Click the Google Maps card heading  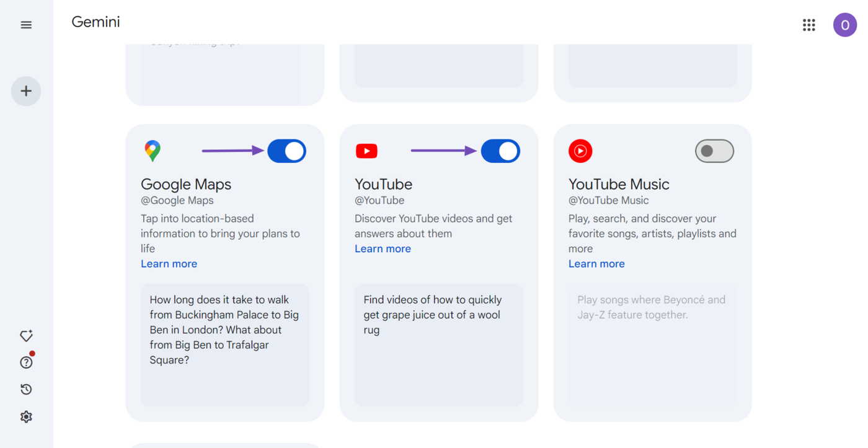pos(186,184)
